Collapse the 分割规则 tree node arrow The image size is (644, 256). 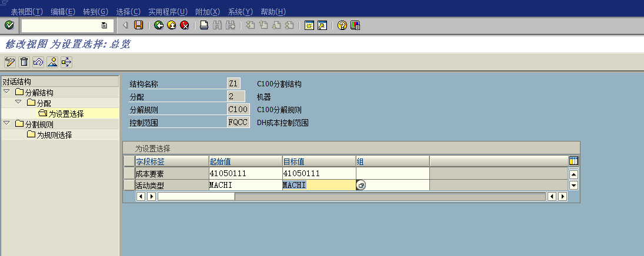click(x=6, y=123)
